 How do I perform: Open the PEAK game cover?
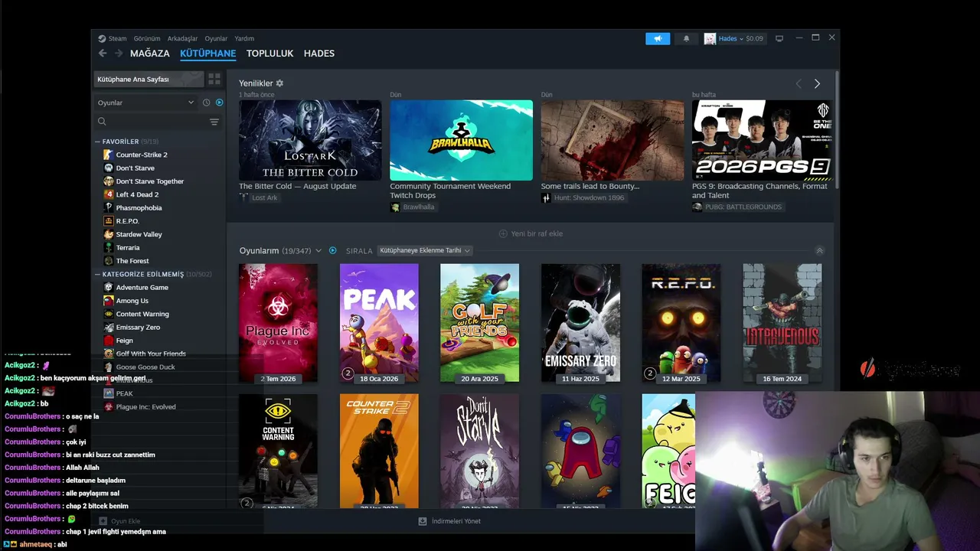(x=379, y=323)
